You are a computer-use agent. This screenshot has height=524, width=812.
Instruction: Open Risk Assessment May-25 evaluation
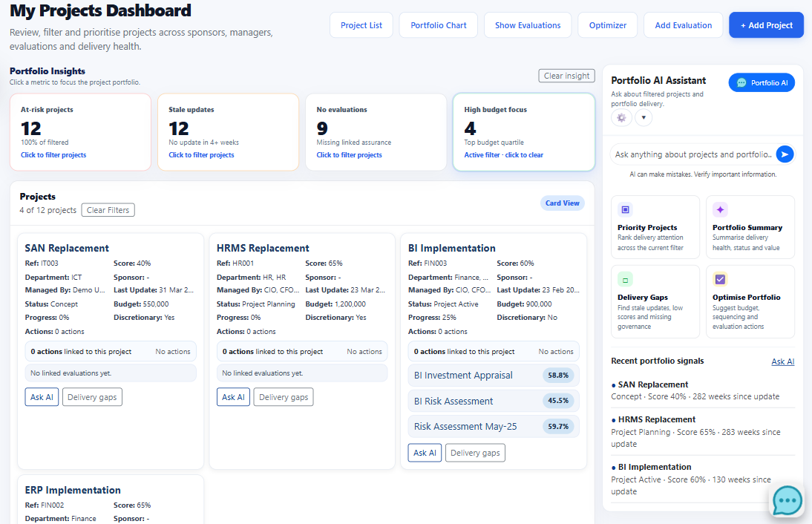pos(494,427)
